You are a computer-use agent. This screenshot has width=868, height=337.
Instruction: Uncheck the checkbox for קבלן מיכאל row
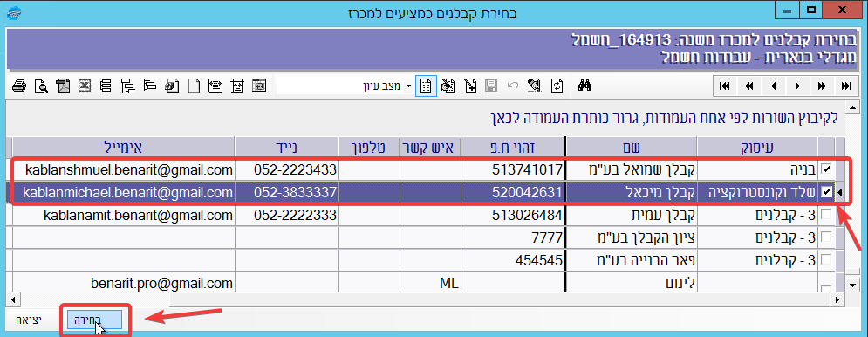[826, 192]
